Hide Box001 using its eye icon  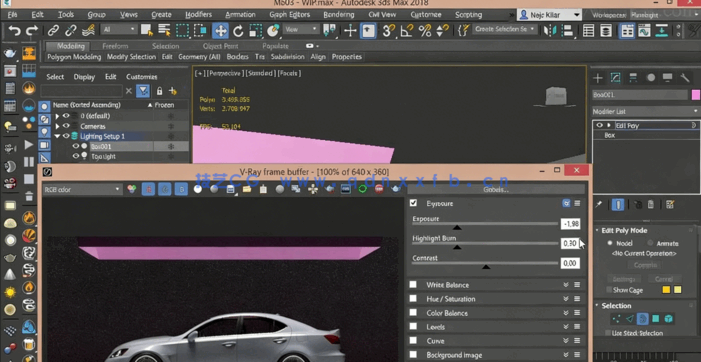(76, 146)
